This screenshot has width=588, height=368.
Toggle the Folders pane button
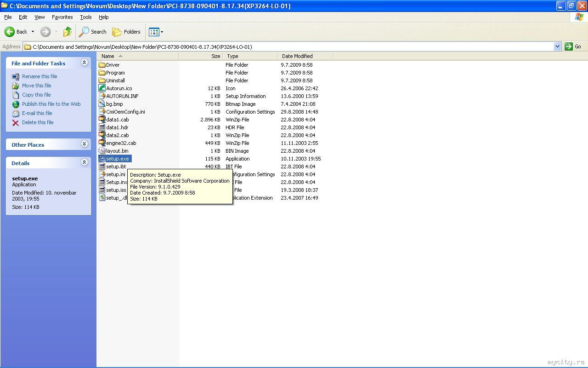(x=126, y=32)
